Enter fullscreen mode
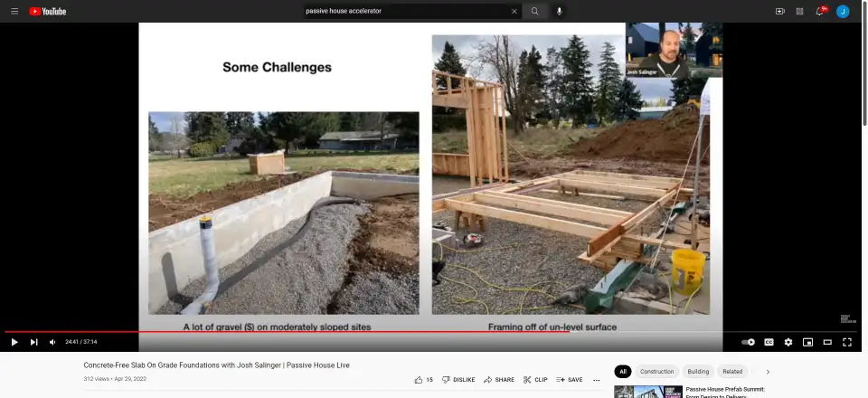868x398 pixels. pyautogui.click(x=847, y=342)
